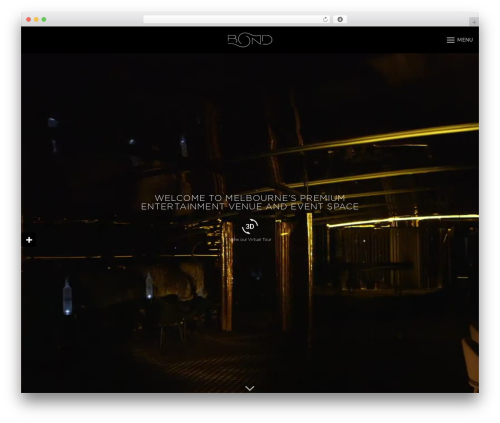Image resolution: width=500 pixels, height=423 pixels.
Task: Jump down with the bottom chevron arrow
Action: [x=250, y=388]
